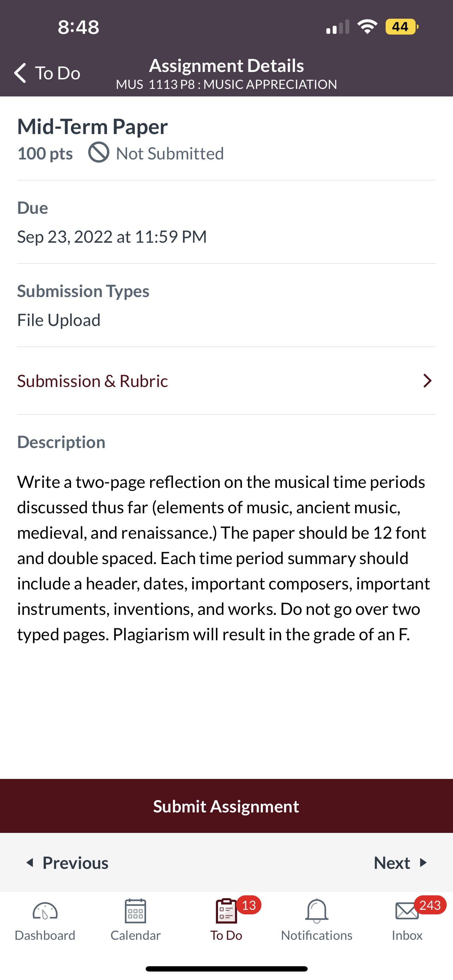Tap the To Do back label
This screenshot has height=980, width=453.
click(58, 73)
